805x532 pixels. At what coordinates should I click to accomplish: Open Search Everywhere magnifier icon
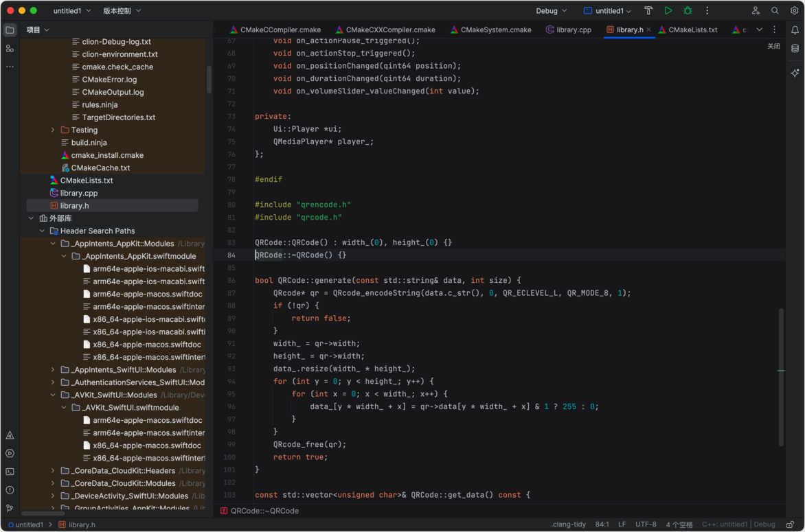(x=775, y=11)
